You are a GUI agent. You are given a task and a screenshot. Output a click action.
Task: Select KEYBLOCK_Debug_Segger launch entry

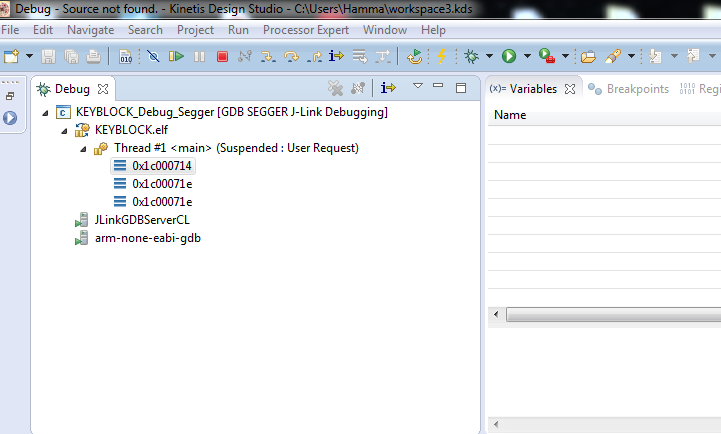(x=232, y=112)
